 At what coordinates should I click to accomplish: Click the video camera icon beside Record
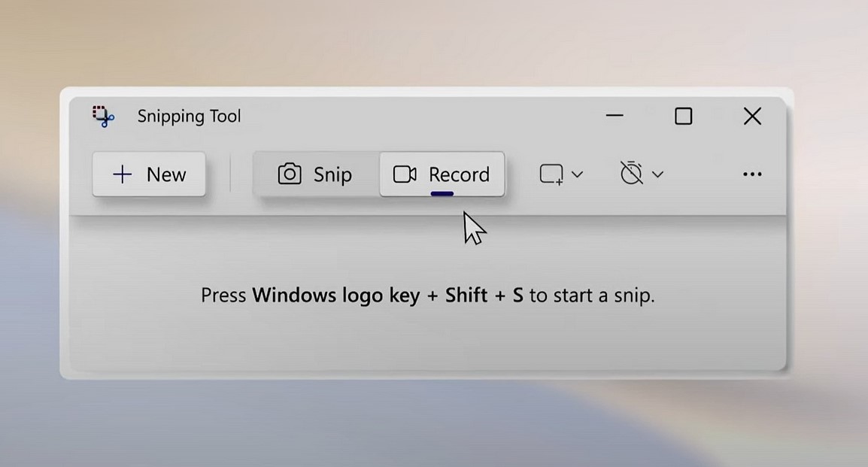405,174
